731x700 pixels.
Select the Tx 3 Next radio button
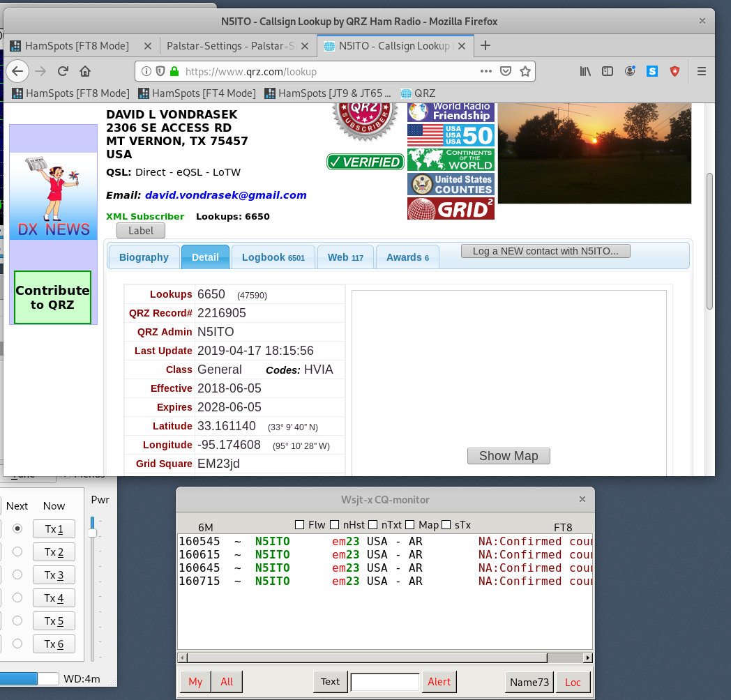point(17,575)
